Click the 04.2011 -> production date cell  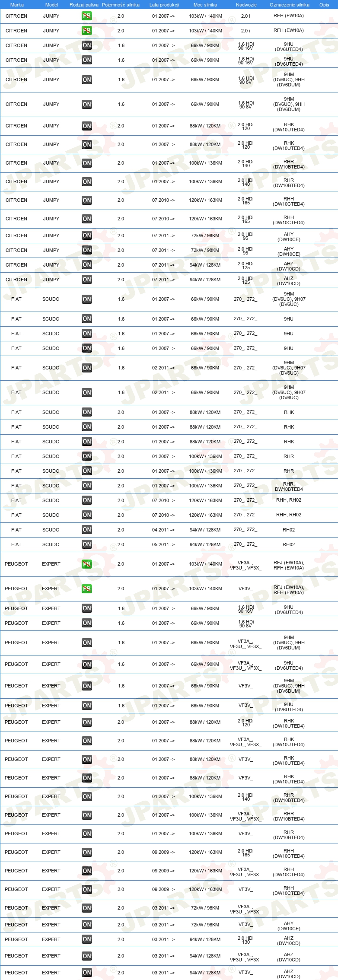(163, 530)
